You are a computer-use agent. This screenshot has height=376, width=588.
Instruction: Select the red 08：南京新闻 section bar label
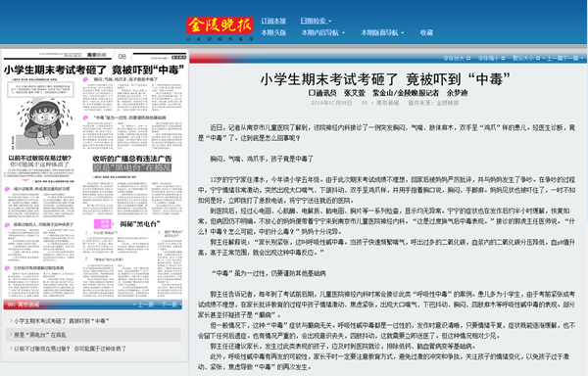pos(24,305)
